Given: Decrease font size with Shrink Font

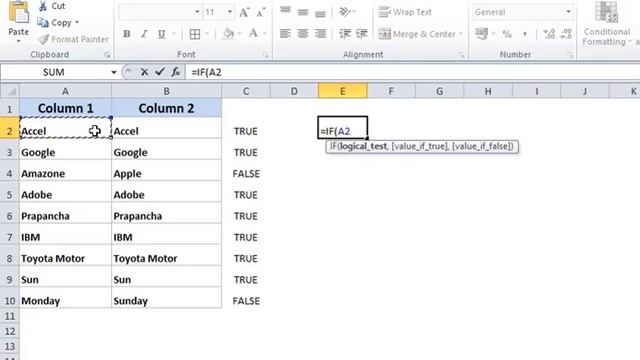Looking at the screenshot, I should [260, 12].
